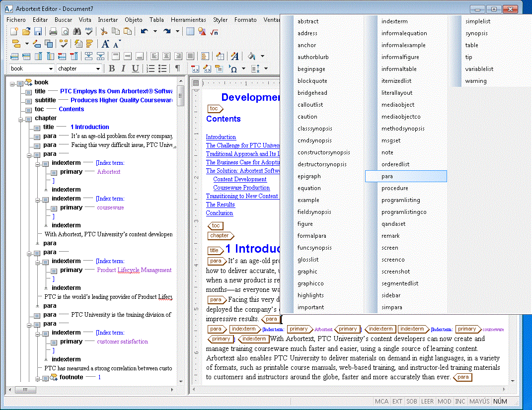Collapse the chapter node in tree

(20, 119)
